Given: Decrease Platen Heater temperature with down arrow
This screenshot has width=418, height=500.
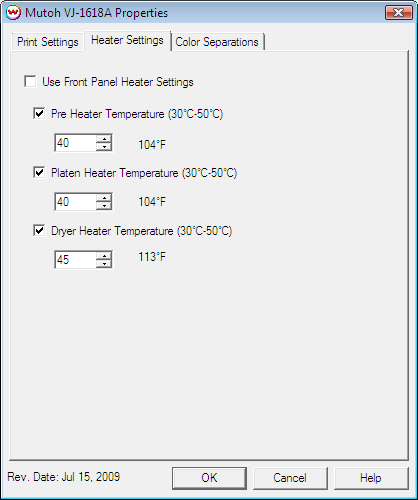Looking at the screenshot, I should click(104, 206).
